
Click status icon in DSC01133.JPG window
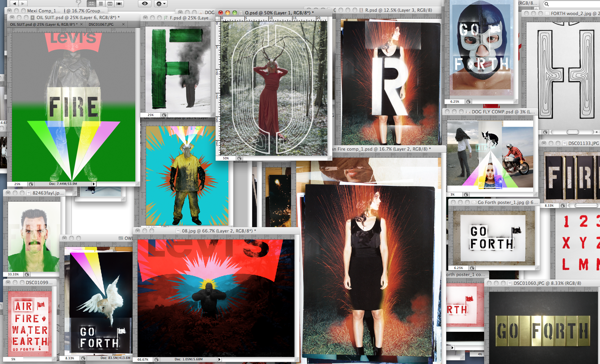click(563, 205)
